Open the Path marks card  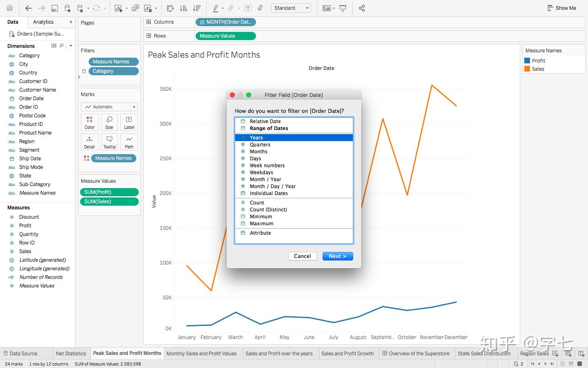[x=129, y=142]
